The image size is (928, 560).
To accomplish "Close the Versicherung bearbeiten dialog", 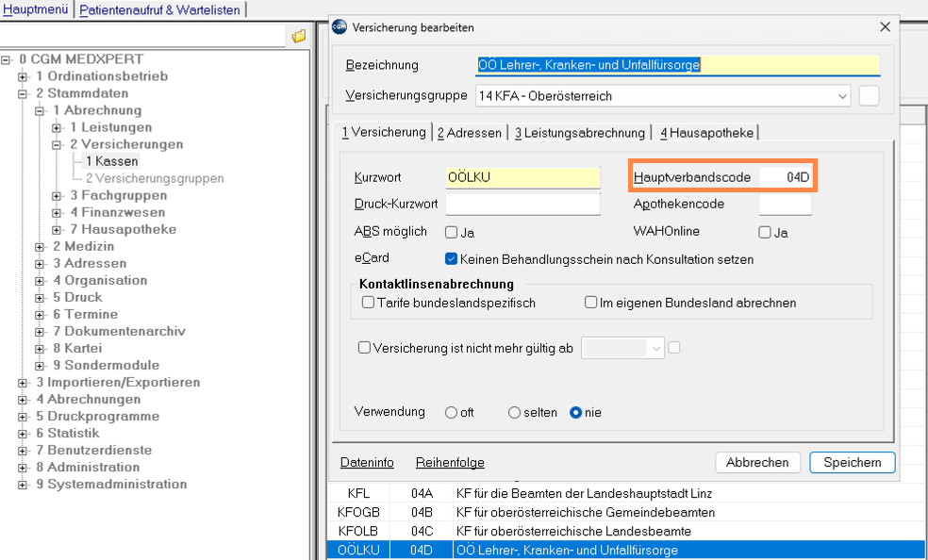I will pos(884,28).
